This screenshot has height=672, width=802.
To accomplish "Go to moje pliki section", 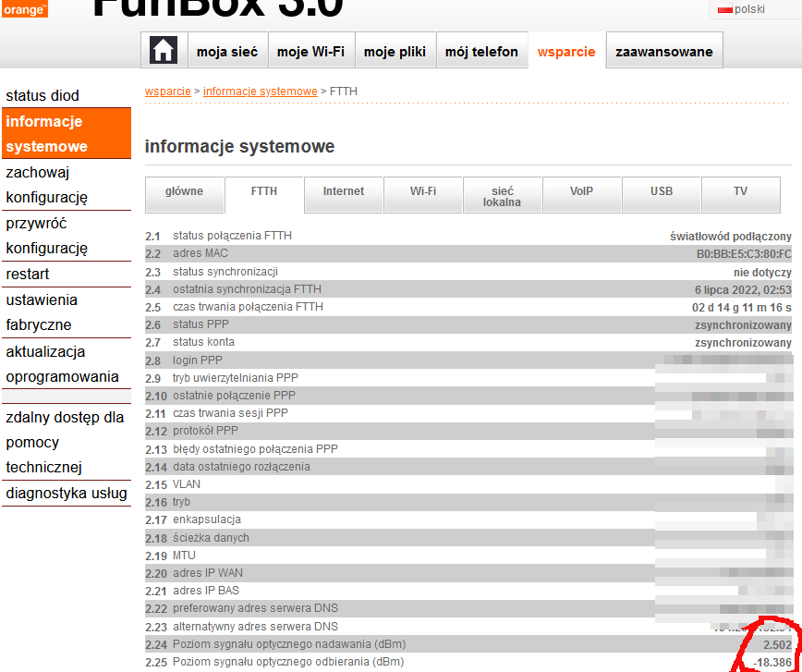I will (395, 52).
